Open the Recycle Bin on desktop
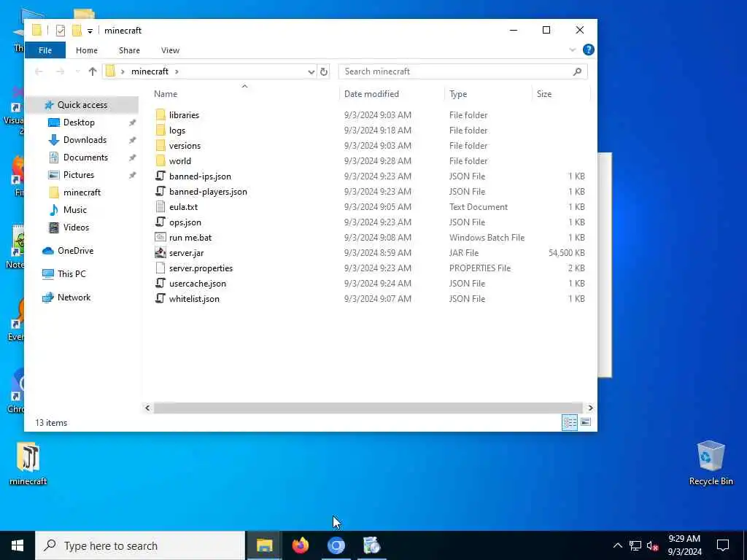Viewport: 747px width, 560px height. [711, 463]
